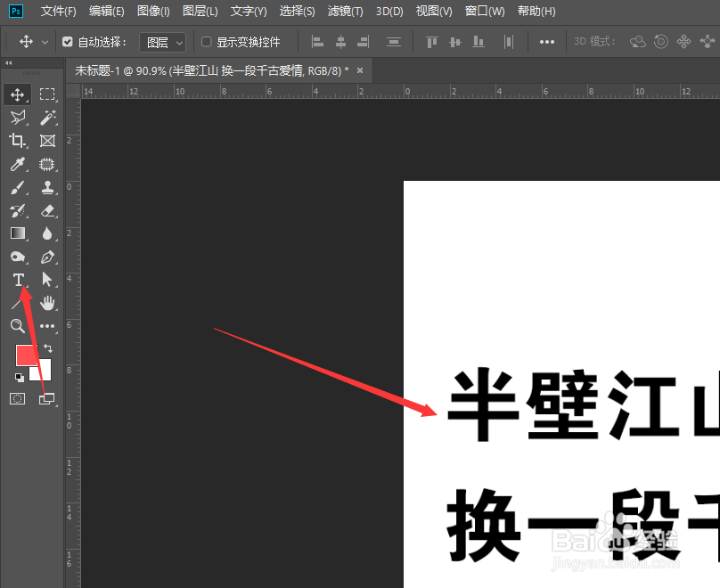This screenshot has width=720, height=588.
Task: Select the Blur droplet tool
Action: [x=47, y=233]
